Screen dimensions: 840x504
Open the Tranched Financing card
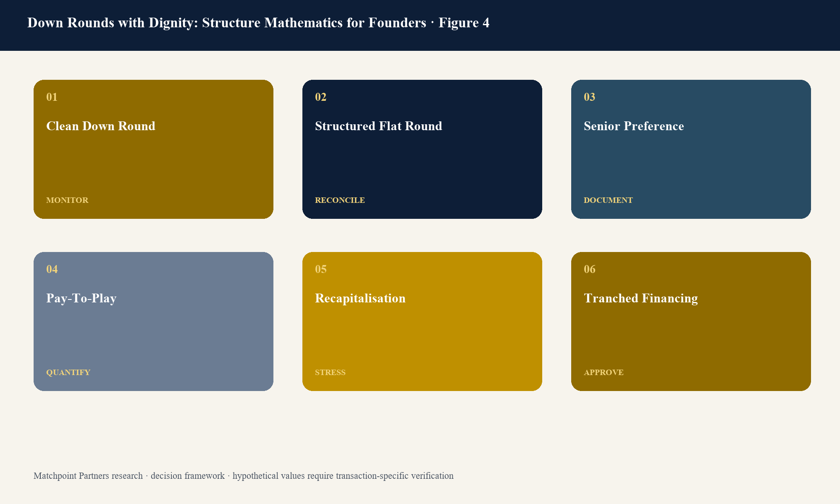[691, 321]
